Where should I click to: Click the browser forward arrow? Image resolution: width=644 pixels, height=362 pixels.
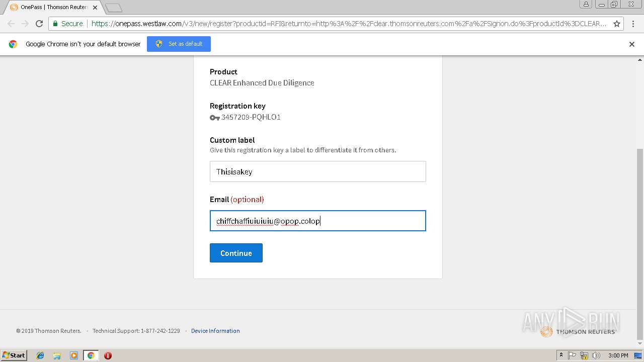coord(25,24)
